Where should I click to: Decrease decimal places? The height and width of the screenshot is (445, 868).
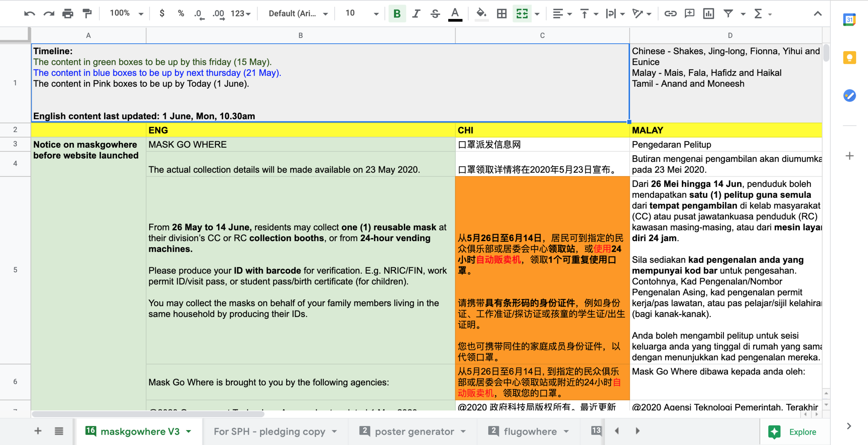(x=199, y=14)
